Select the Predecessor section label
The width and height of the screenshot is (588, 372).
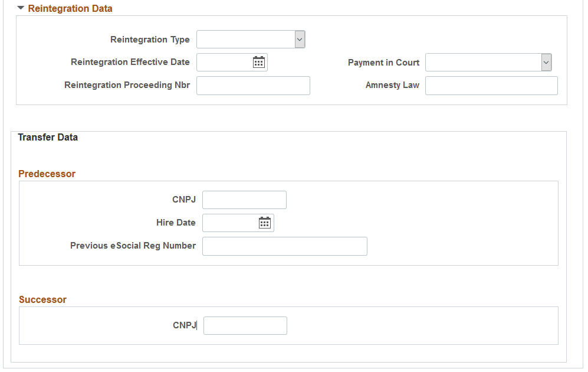[x=47, y=174]
